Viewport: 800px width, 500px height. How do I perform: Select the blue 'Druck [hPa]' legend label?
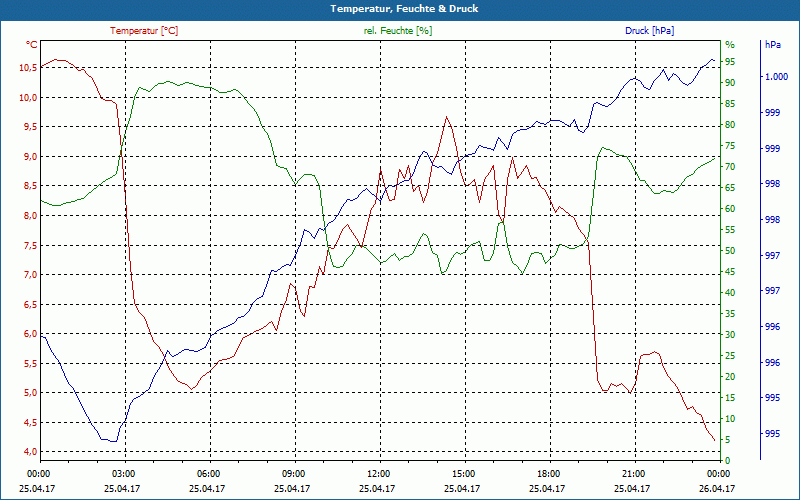coord(649,31)
